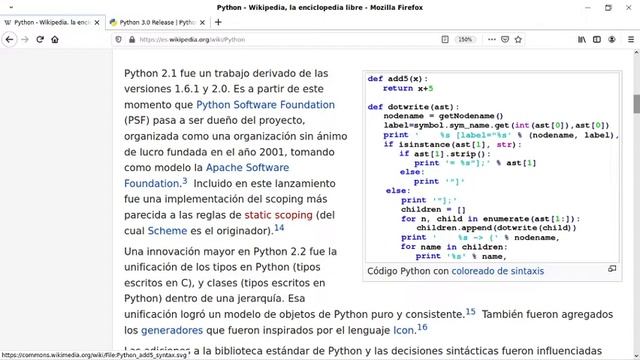This screenshot has height=360, width=640.
Task: Open the Scheme link
Action: coord(167,231)
